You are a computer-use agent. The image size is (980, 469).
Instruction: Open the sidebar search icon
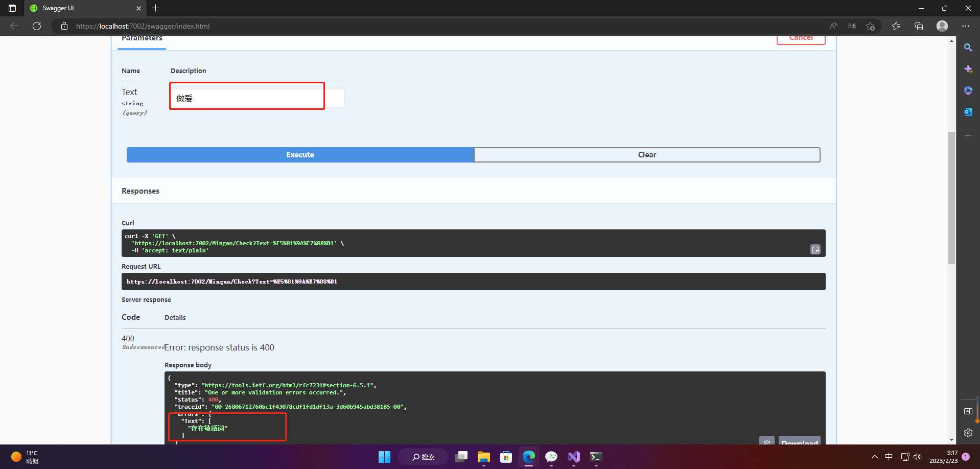pyautogui.click(x=968, y=47)
